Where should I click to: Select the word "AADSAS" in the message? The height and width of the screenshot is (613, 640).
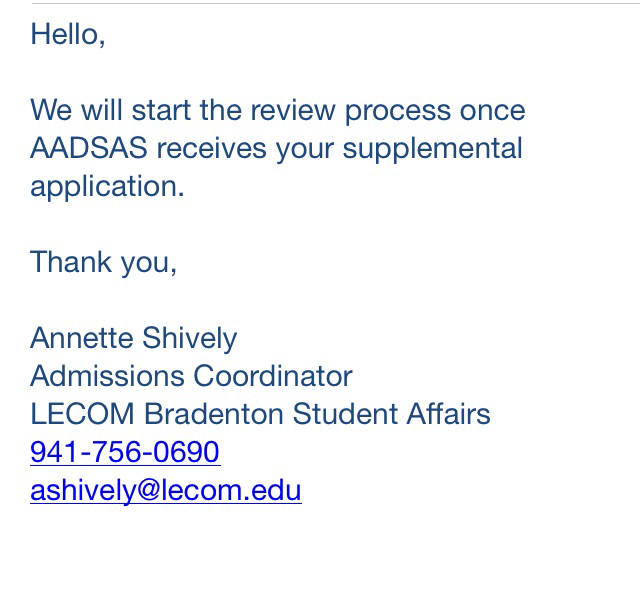click(89, 148)
